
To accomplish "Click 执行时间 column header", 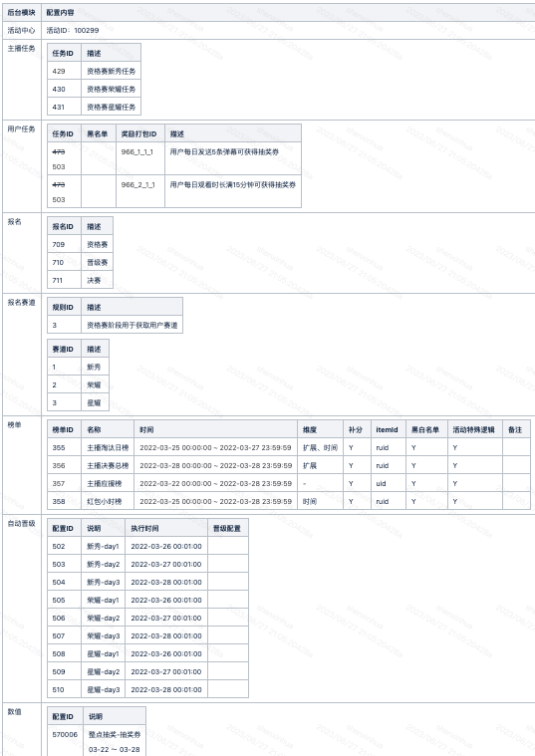I will [166, 529].
